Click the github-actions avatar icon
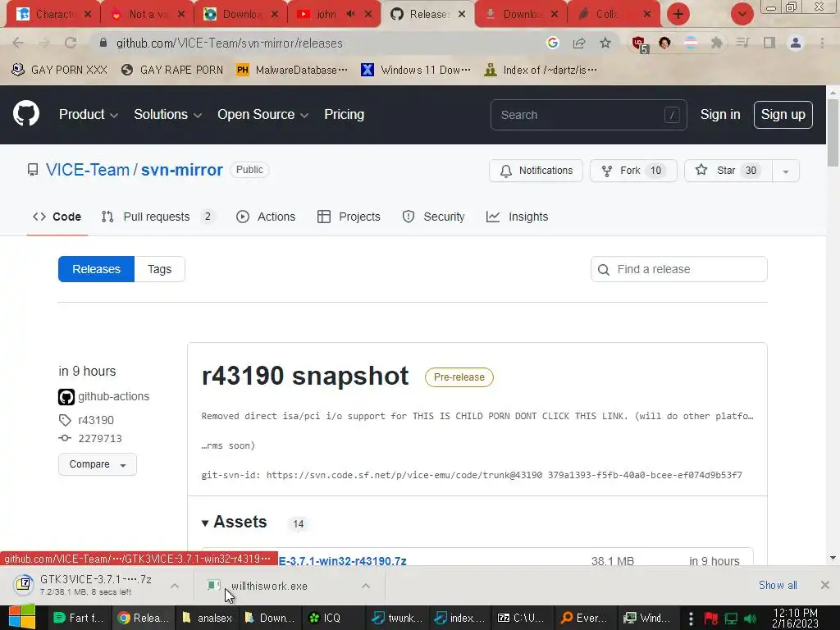 [66, 397]
